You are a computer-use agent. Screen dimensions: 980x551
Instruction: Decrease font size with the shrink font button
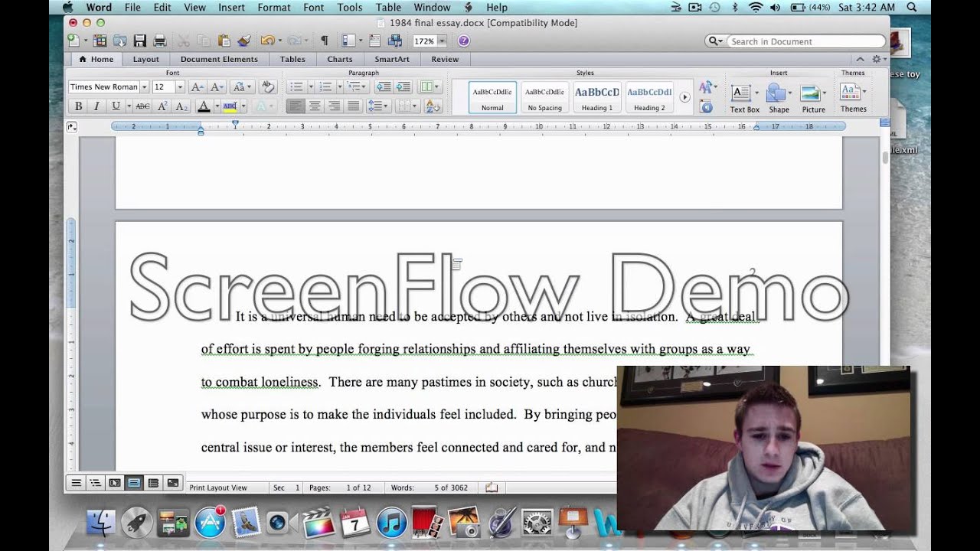[217, 87]
